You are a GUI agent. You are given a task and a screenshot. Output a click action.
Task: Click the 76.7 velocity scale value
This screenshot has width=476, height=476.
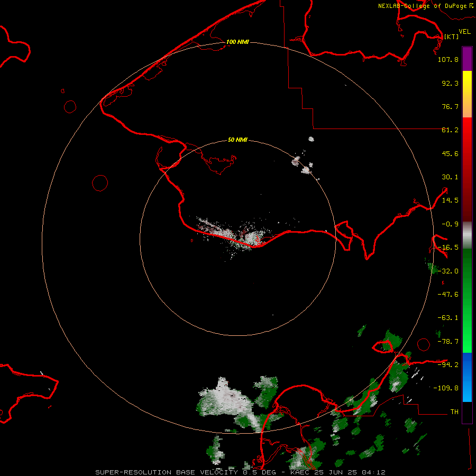click(x=450, y=106)
